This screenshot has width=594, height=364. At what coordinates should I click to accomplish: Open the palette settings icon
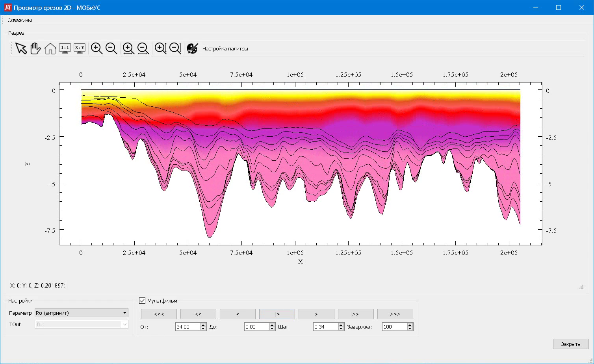[192, 48]
